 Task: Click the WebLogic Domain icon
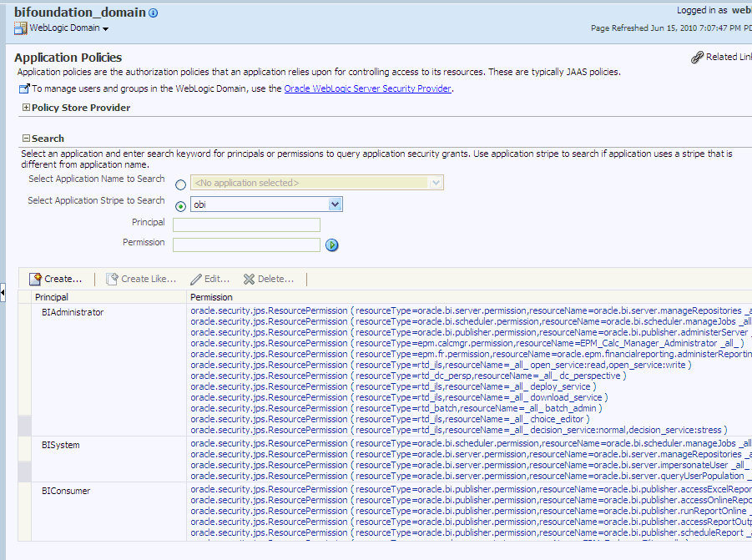click(21, 28)
